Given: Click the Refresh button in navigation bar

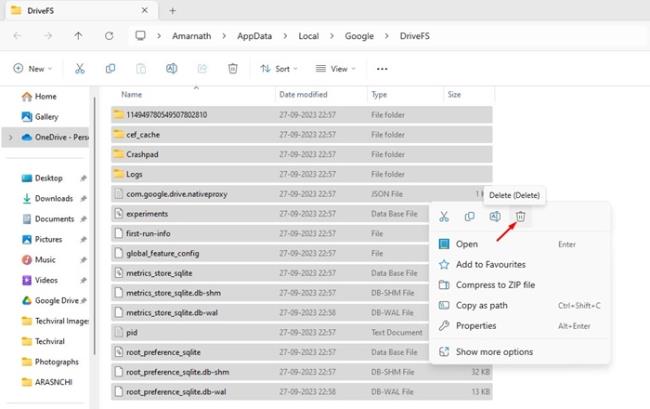Looking at the screenshot, I should (x=109, y=36).
